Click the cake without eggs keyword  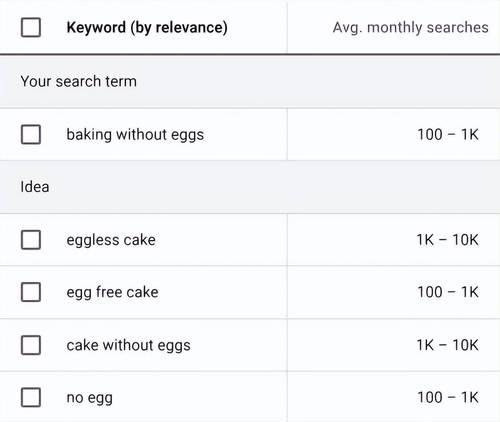point(128,346)
